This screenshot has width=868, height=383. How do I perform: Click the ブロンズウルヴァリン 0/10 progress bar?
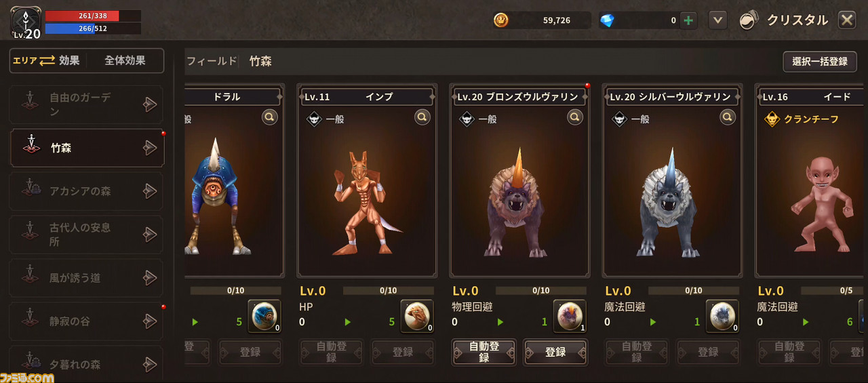tap(540, 291)
